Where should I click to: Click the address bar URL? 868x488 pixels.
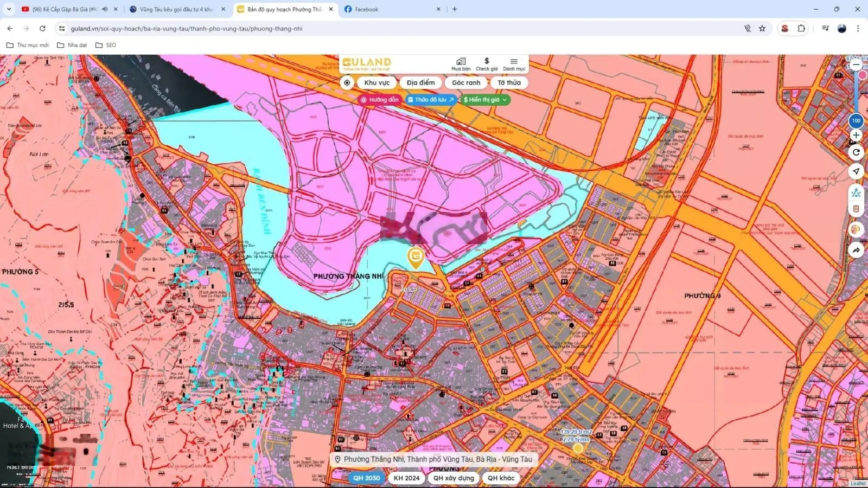tap(187, 28)
